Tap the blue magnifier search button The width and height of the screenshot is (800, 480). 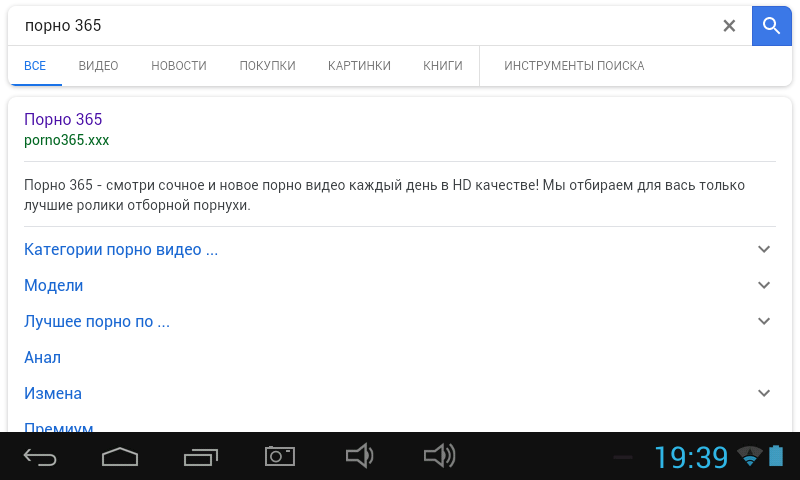pyautogui.click(x=771, y=26)
